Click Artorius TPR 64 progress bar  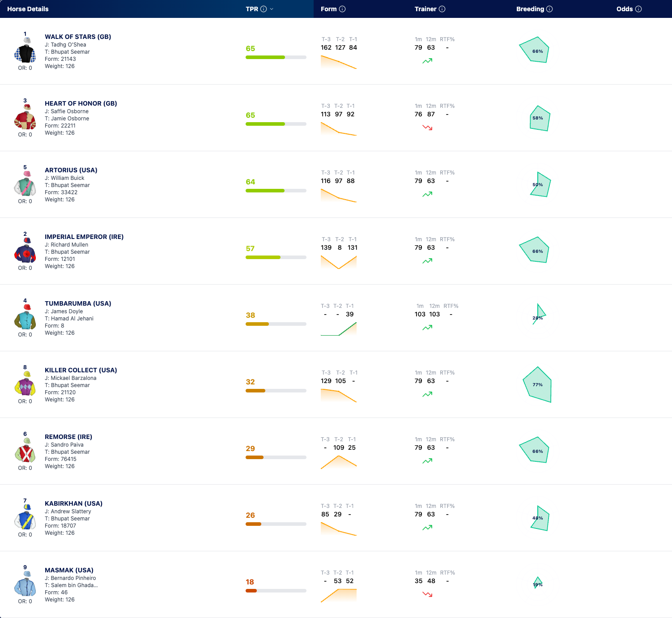(x=276, y=191)
